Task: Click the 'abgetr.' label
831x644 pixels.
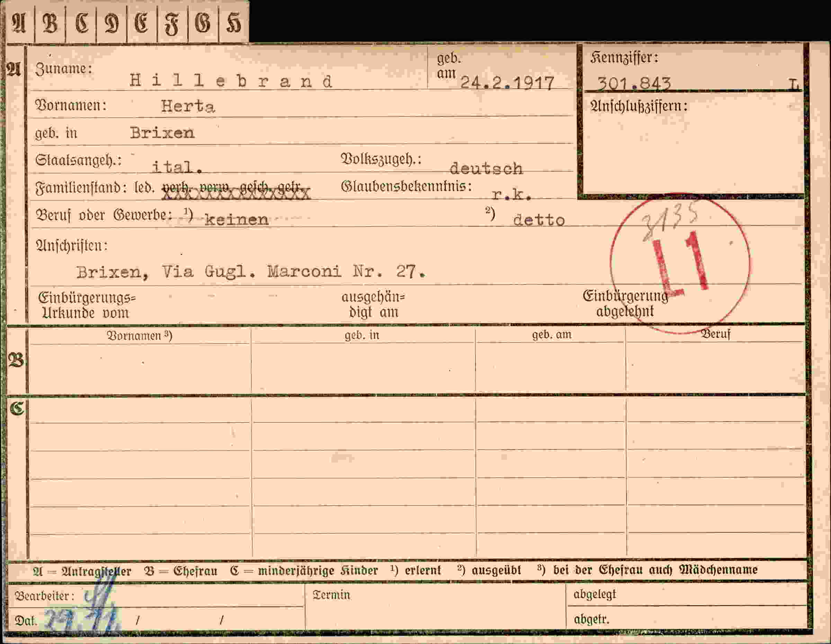Action: pyautogui.click(x=591, y=620)
